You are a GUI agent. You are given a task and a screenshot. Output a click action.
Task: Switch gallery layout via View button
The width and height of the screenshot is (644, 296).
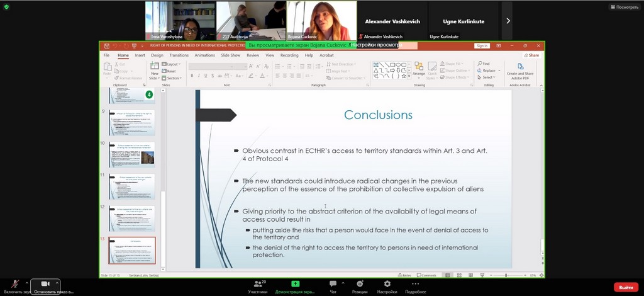623,7
